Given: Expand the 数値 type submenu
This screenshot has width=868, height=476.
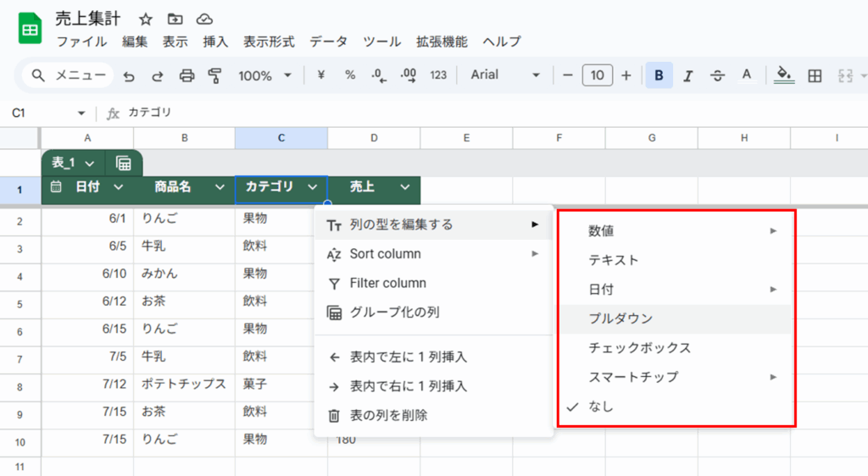Looking at the screenshot, I should (x=676, y=231).
